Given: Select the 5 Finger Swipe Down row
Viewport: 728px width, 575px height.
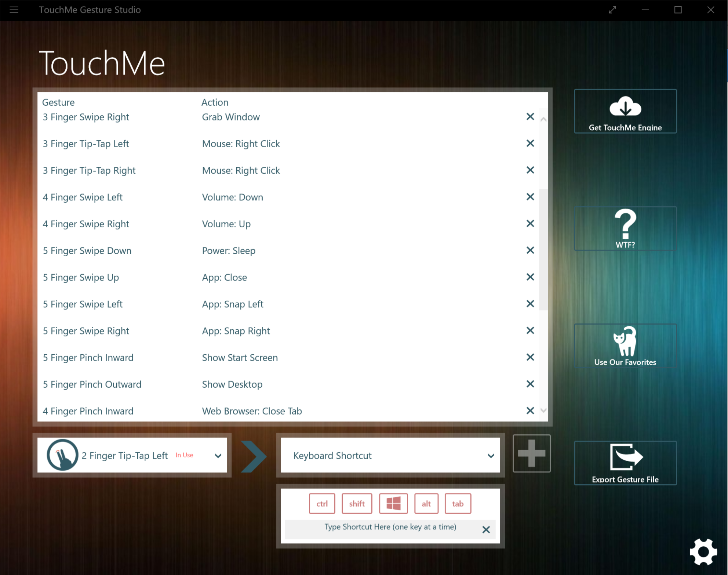Looking at the screenshot, I should 87,251.
